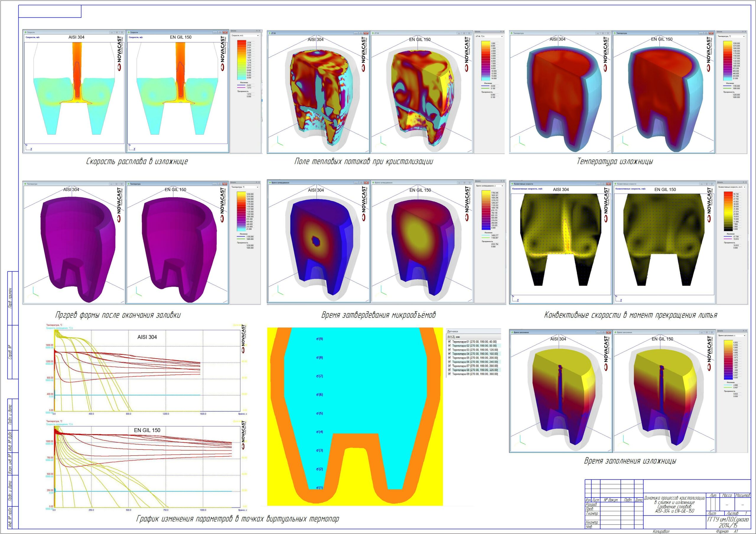
Task: Click the green icon of the AISI 304 Время затвердевания window
Action: tap(270, 182)
